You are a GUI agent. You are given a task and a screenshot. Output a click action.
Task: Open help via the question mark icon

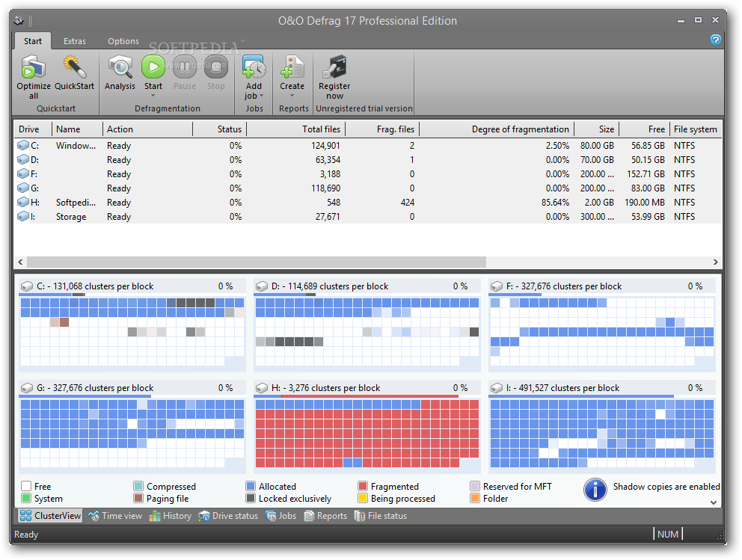point(715,40)
